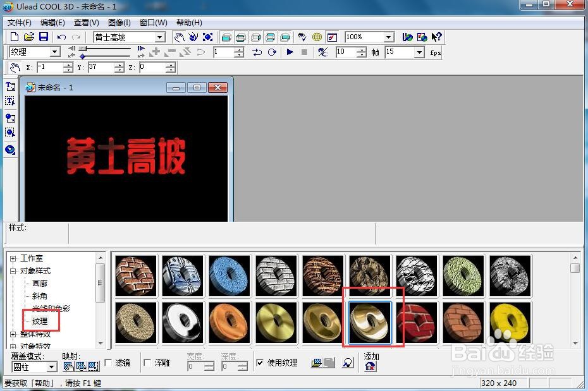Click the third texture mapping icon under 映射

(x=94, y=366)
